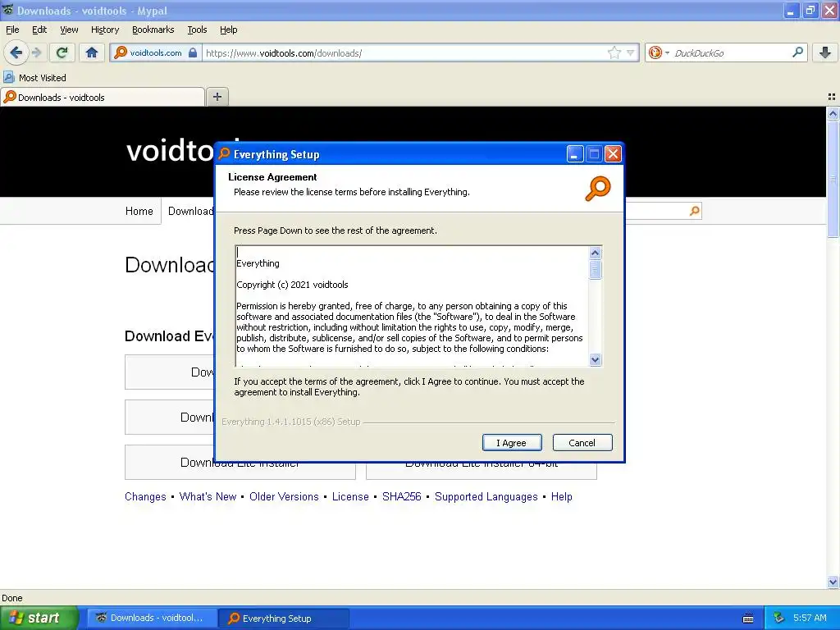Switch to Downloads - voidtools taskbar button
Image resolution: width=840 pixels, height=630 pixels.
click(x=152, y=618)
